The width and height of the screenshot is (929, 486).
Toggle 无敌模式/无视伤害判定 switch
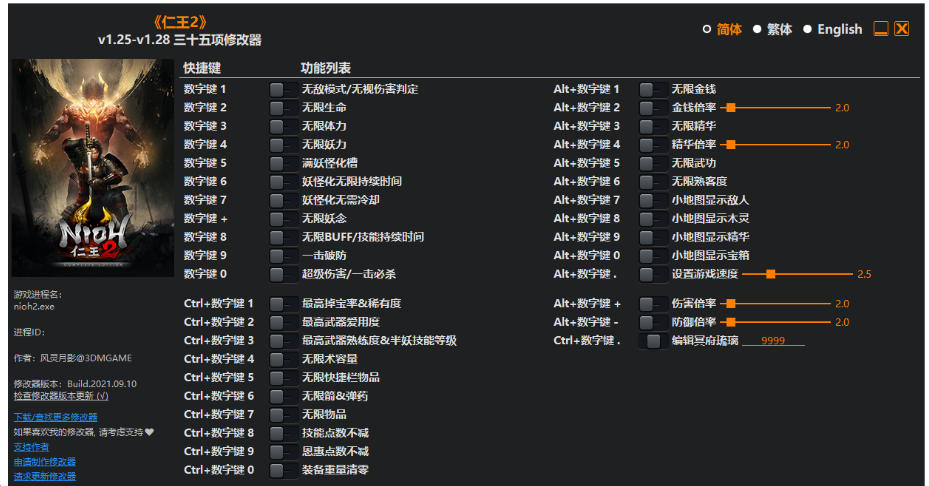pyautogui.click(x=283, y=89)
